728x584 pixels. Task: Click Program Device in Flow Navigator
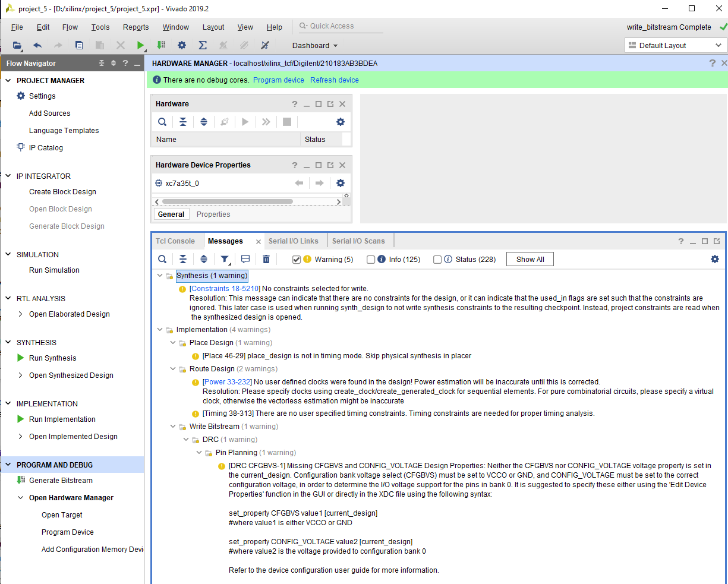(x=68, y=532)
